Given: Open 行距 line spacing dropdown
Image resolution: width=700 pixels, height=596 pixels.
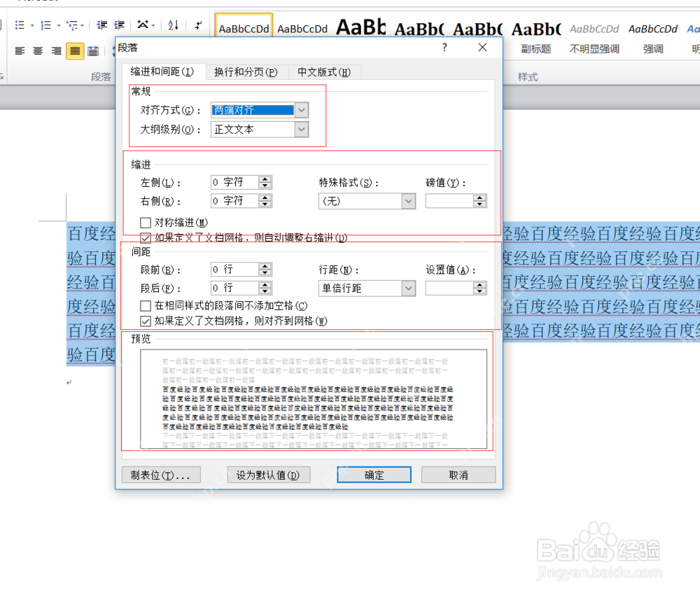Looking at the screenshot, I should coord(409,288).
